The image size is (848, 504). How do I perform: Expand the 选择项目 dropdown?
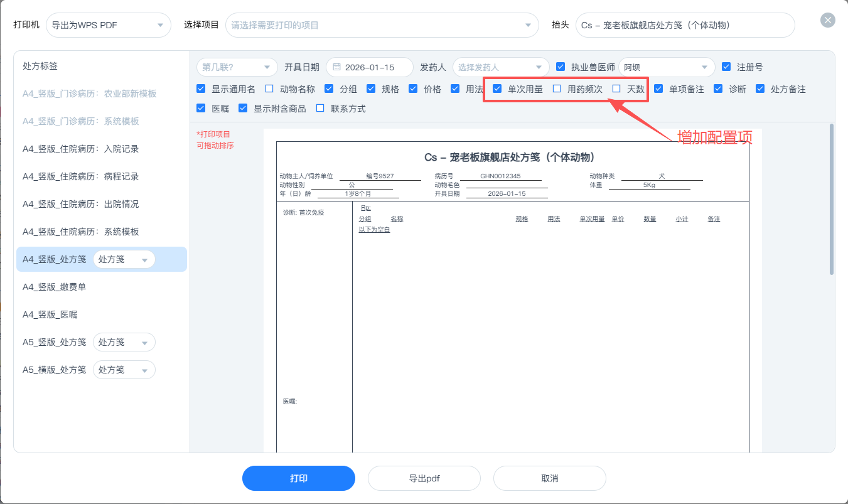pyautogui.click(x=382, y=25)
